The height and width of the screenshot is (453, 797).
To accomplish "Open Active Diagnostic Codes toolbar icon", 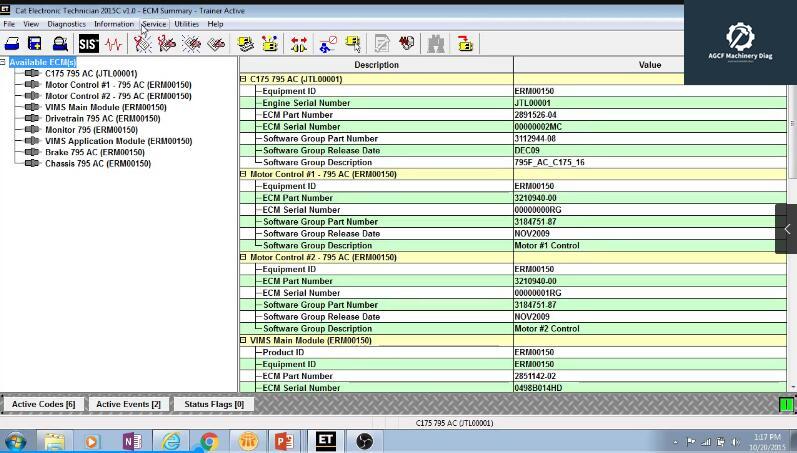I will point(142,44).
